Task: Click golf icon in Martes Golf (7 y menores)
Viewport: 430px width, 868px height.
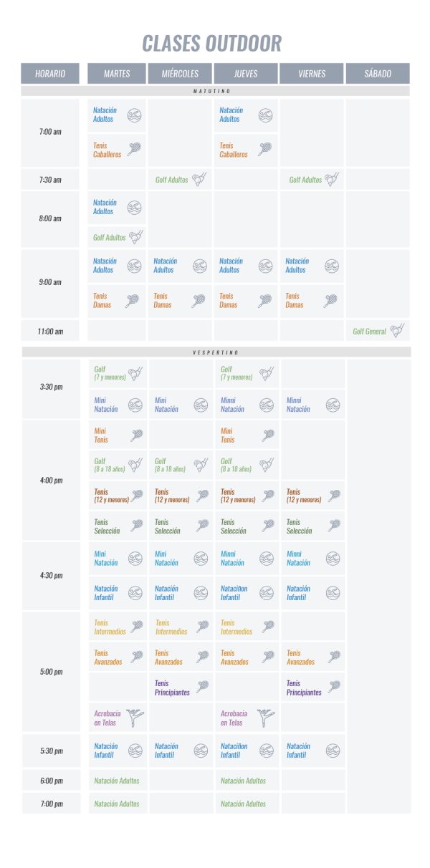Action: pyautogui.click(x=135, y=373)
